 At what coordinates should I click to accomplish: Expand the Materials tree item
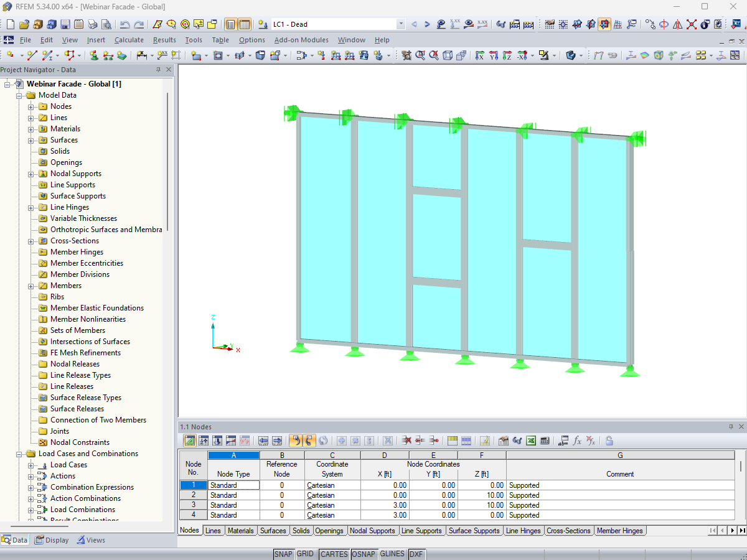pyautogui.click(x=31, y=129)
